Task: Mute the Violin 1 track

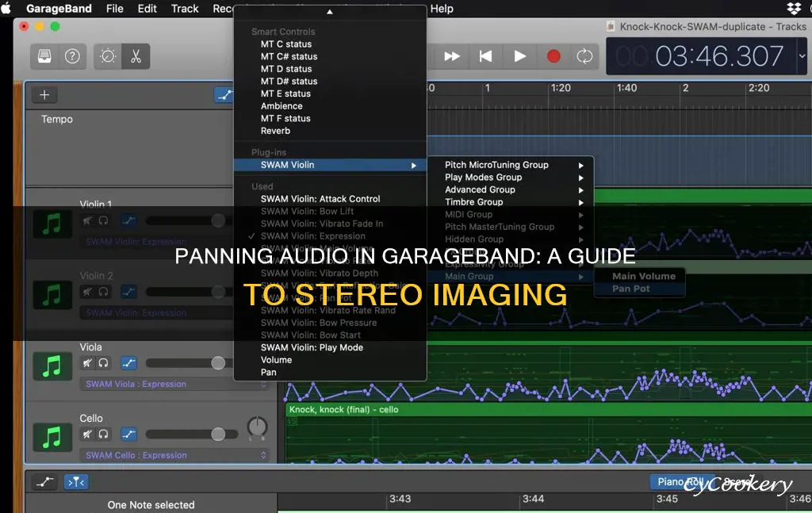Action: click(x=87, y=220)
